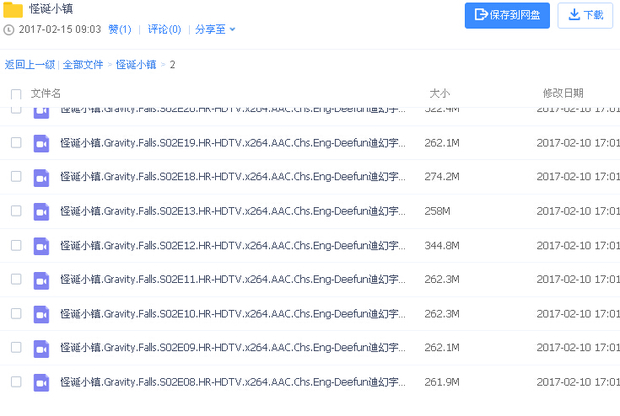This screenshot has width=620, height=416.
Task: Open the Gravity.Falls.S02E13 file name
Action: click(232, 211)
